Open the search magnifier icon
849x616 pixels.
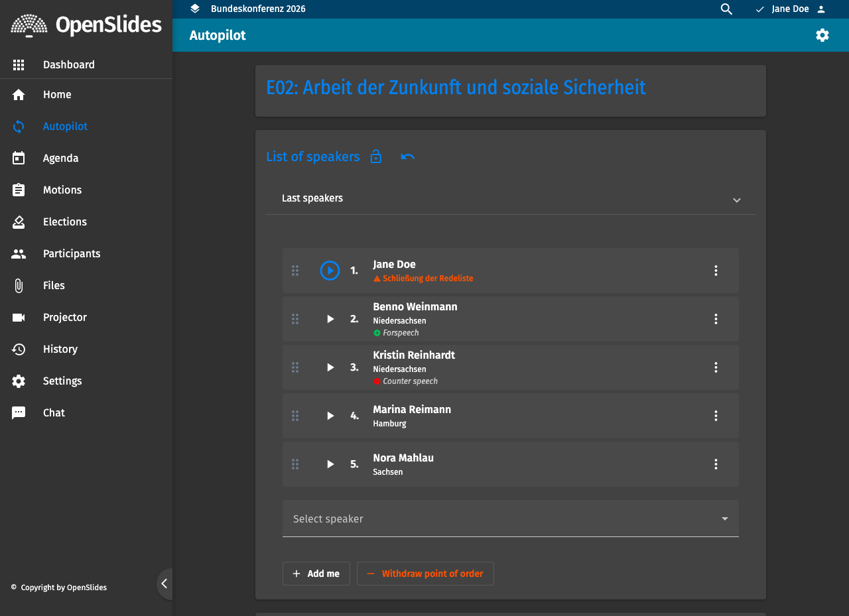pos(726,9)
